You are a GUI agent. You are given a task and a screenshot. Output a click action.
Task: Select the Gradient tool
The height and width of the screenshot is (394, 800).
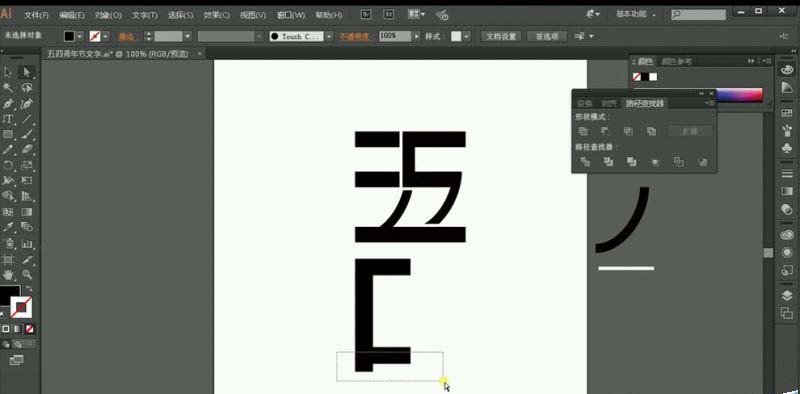pos(27,211)
